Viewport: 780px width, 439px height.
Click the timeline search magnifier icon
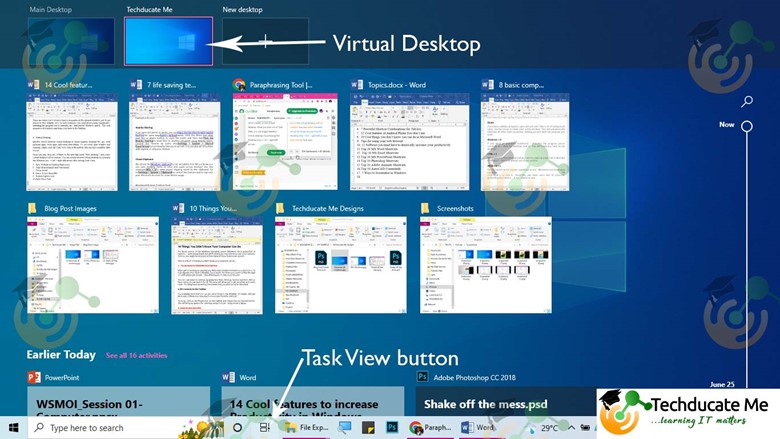tap(747, 102)
